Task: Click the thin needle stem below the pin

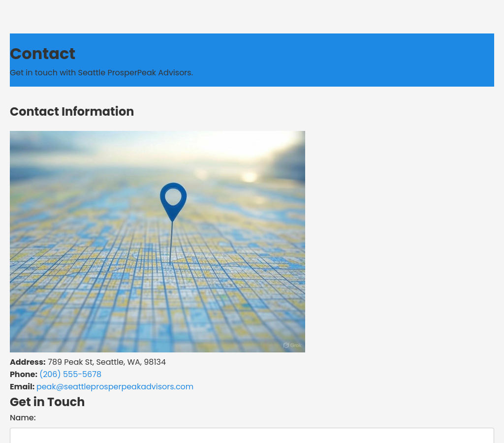Action: point(171,244)
